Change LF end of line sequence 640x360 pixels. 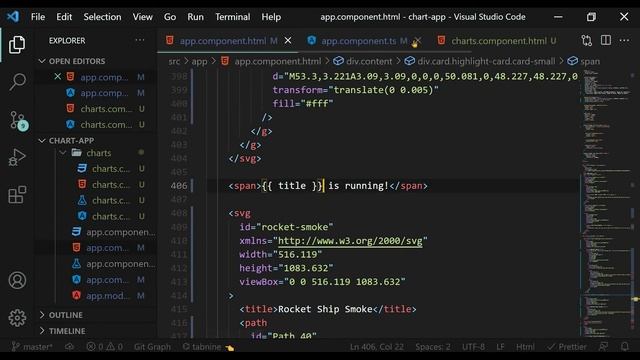[x=500, y=347]
